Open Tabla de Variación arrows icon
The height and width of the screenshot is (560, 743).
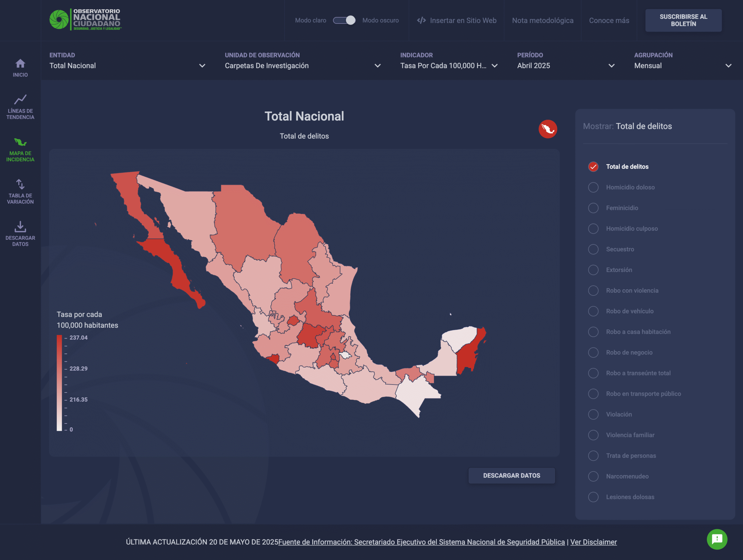[20, 184]
